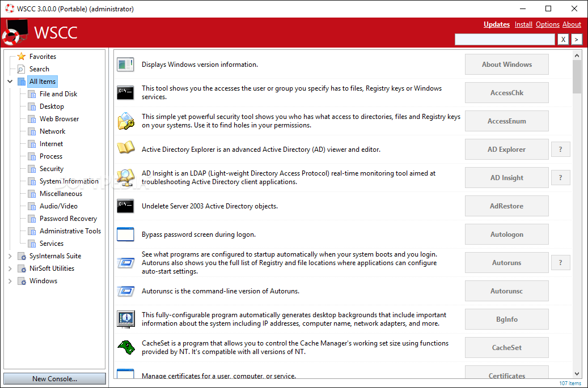Launch the Autologon button
588x388 pixels.
(x=506, y=234)
